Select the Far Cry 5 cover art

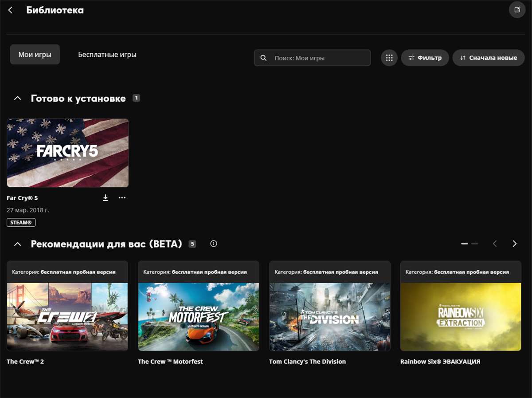pyautogui.click(x=68, y=153)
